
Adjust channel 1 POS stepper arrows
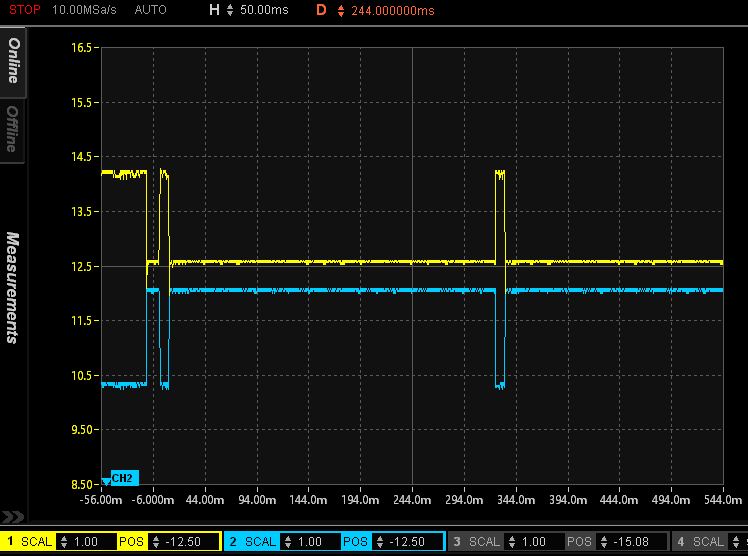point(154,542)
